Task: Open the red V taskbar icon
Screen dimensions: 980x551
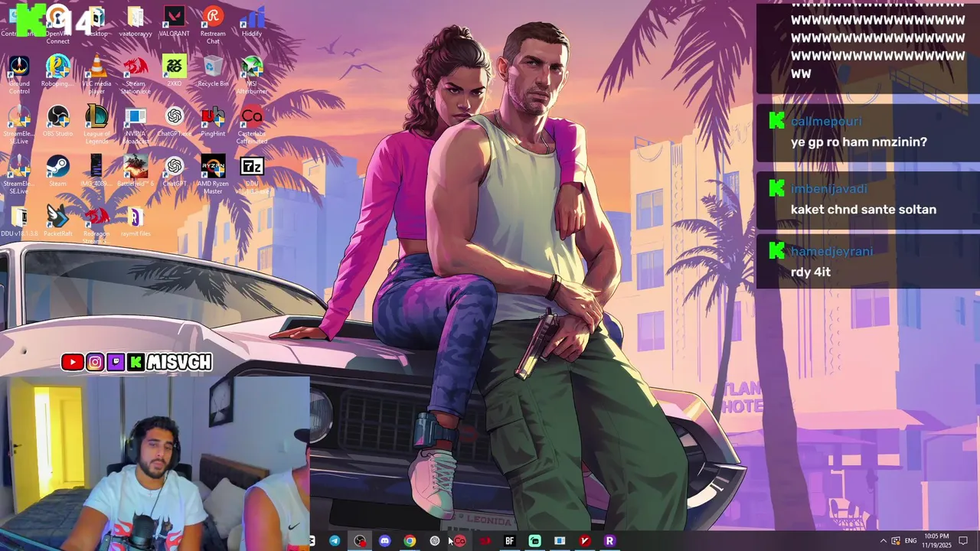Action: [585, 541]
